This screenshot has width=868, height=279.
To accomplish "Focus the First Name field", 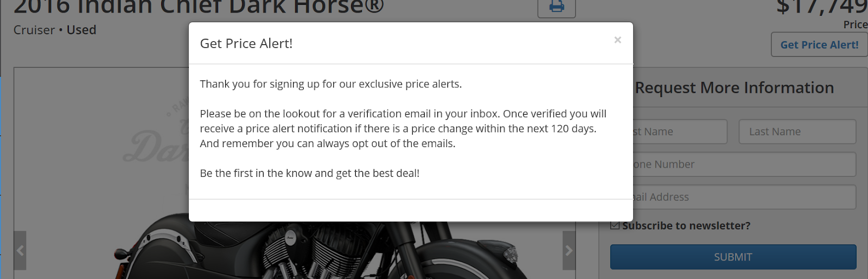I will pos(680,131).
